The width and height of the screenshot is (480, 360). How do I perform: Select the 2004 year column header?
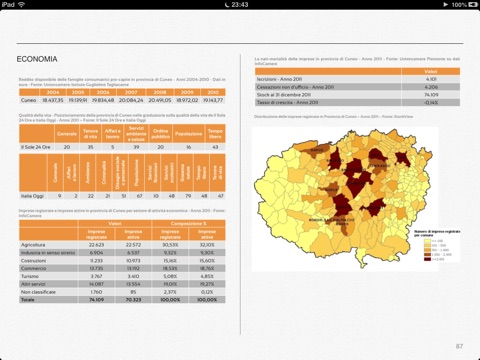click(53, 92)
